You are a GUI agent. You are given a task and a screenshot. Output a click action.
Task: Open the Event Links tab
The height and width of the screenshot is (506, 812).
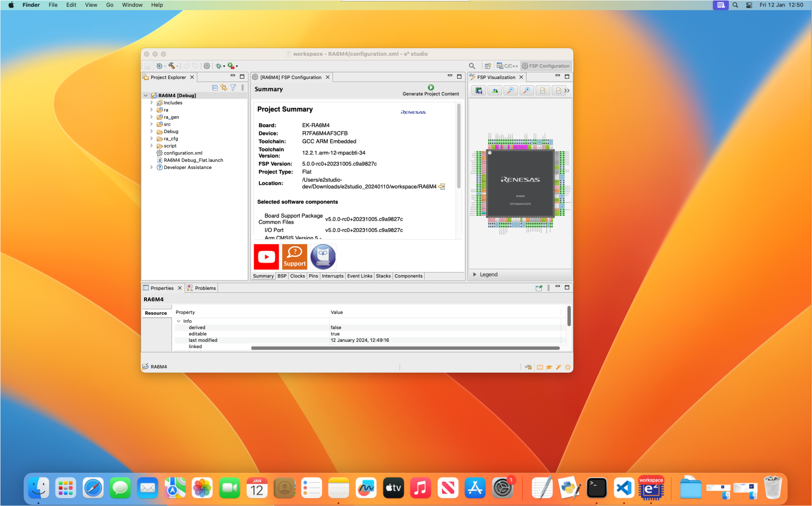[359, 276]
